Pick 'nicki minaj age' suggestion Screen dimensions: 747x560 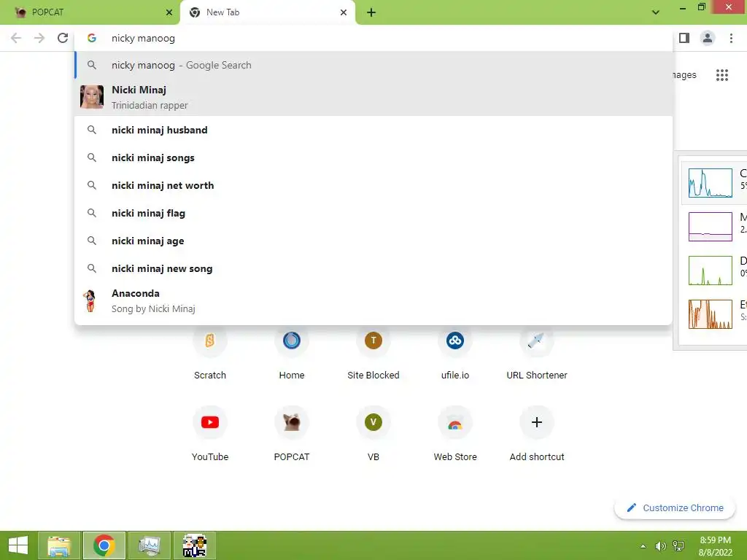pos(374,241)
